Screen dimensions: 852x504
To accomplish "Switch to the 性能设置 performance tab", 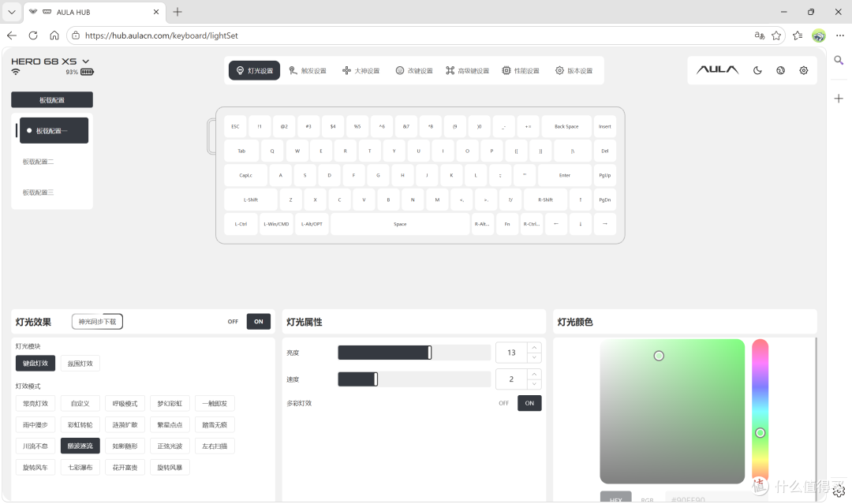I will 521,71.
